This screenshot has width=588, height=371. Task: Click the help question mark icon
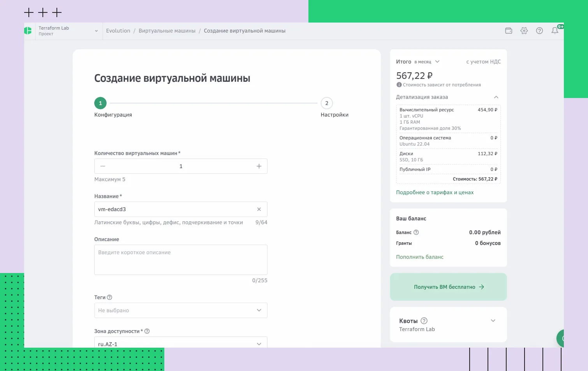tap(540, 30)
